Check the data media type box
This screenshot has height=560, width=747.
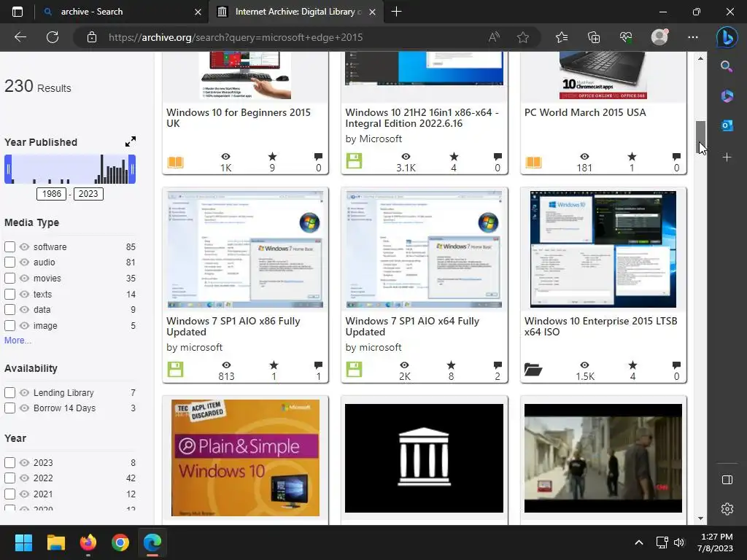(10, 309)
